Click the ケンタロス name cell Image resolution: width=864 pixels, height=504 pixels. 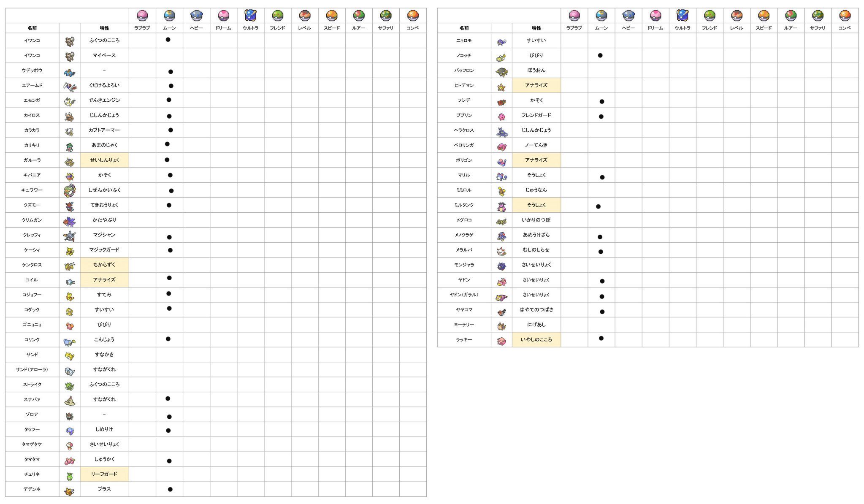point(32,265)
